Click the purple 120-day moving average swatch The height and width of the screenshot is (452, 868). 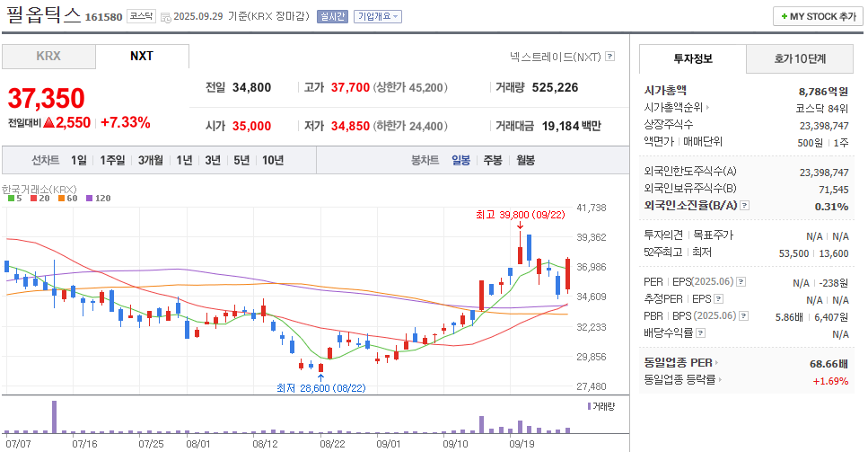point(89,199)
